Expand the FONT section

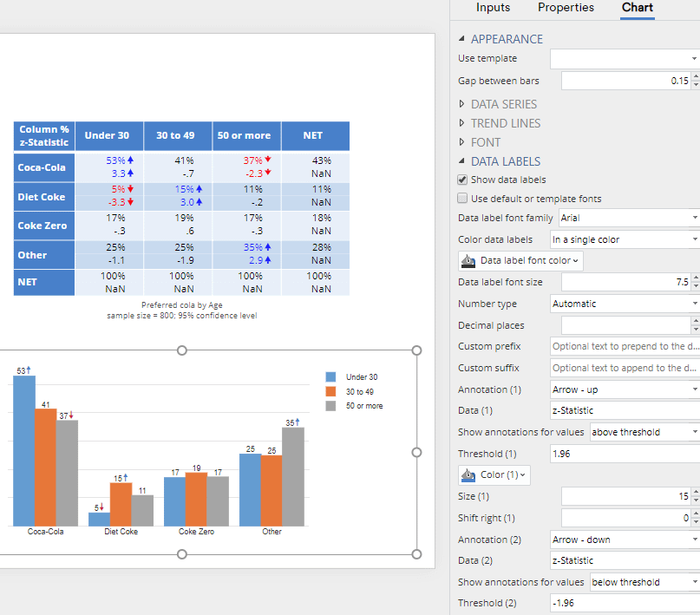pos(485,142)
